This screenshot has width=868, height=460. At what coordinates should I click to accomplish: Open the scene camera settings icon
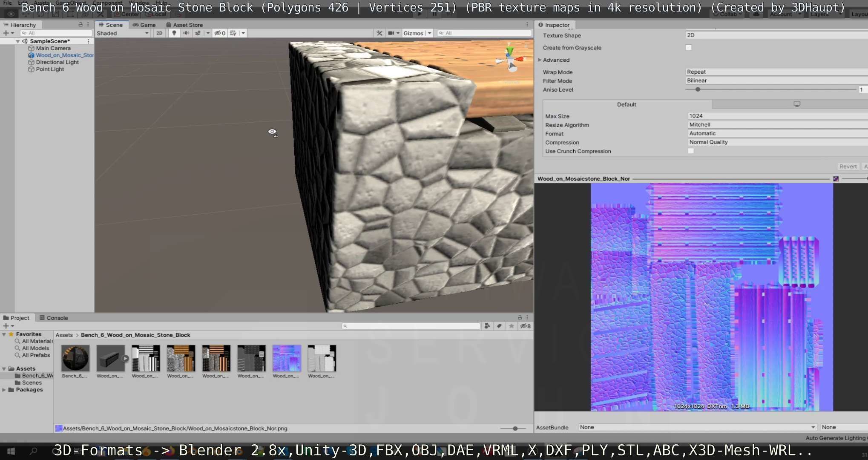(x=391, y=33)
